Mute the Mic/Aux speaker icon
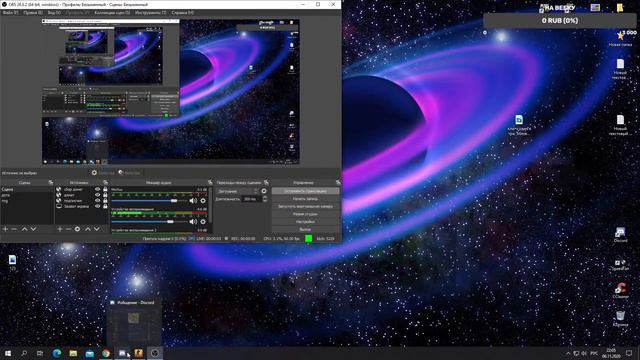Screen dimensions: 640x360 click(193, 200)
